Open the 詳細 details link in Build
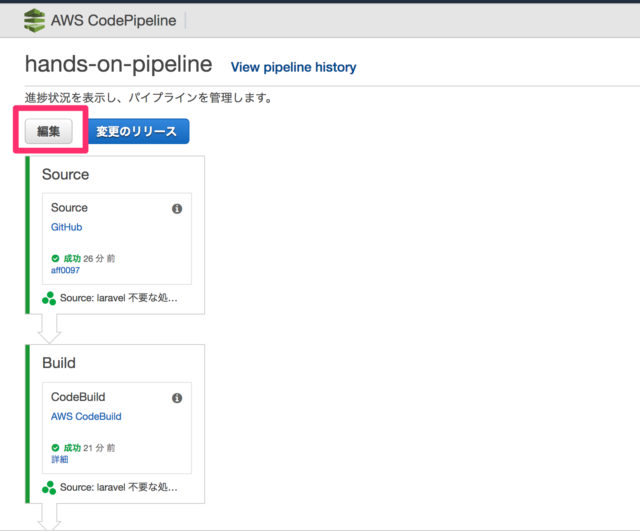The width and height of the screenshot is (640, 531). [x=60, y=459]
